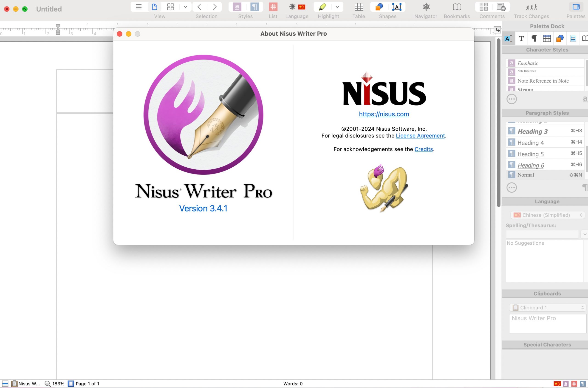588x388 pixels.
Task: Open Paragraph Styles toolbar button
Action: coord(254,7)
